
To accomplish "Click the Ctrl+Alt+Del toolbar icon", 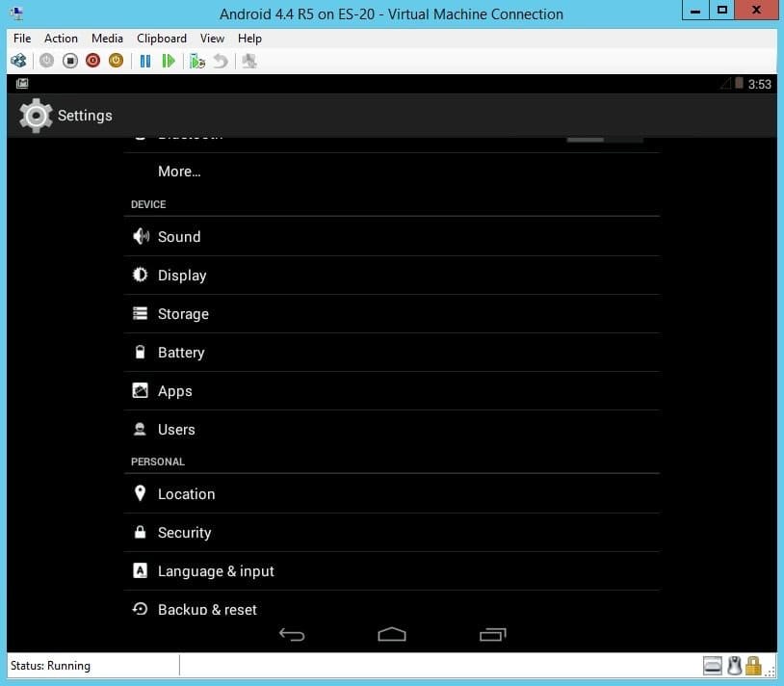I will [x=18, y=61].
